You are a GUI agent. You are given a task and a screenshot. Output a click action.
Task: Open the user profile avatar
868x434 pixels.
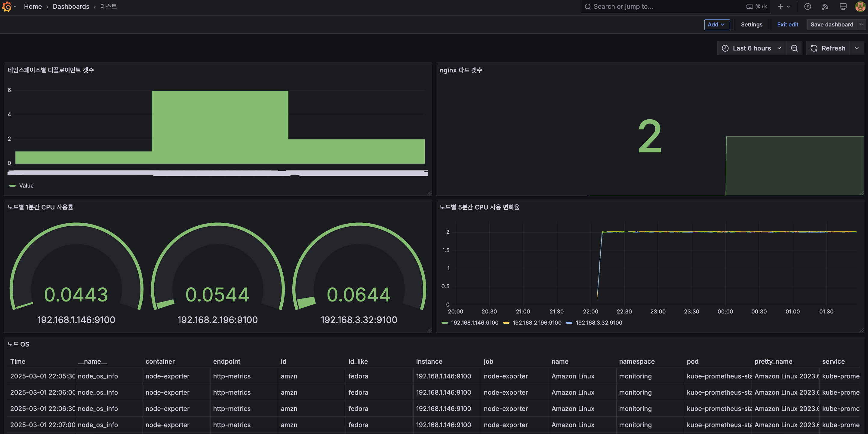860,6
